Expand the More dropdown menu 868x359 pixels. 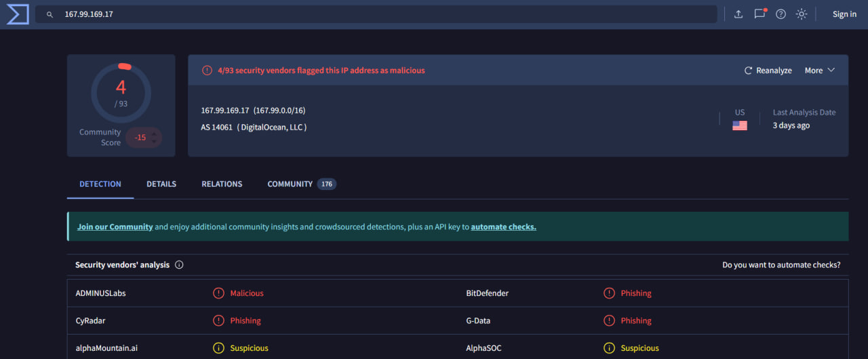[819, 71]
